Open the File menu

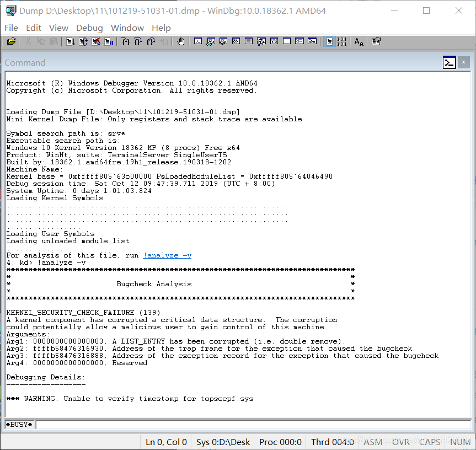coord(12,28)
